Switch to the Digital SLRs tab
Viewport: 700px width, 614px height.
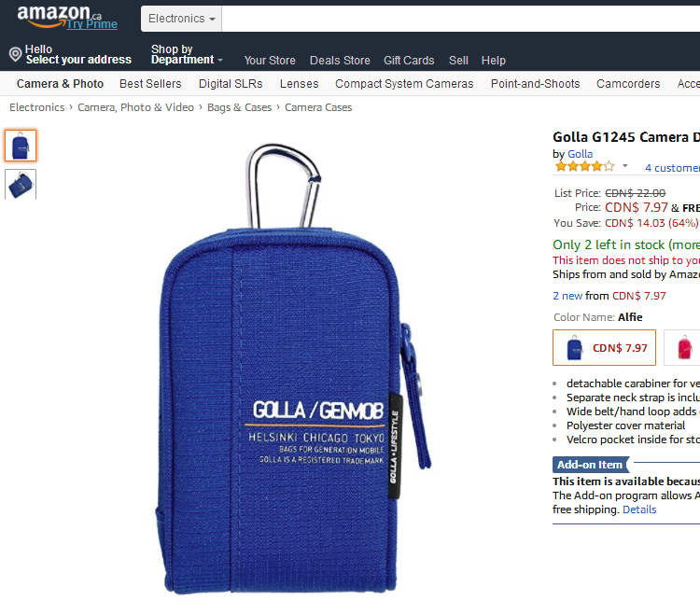coord(231,84)
